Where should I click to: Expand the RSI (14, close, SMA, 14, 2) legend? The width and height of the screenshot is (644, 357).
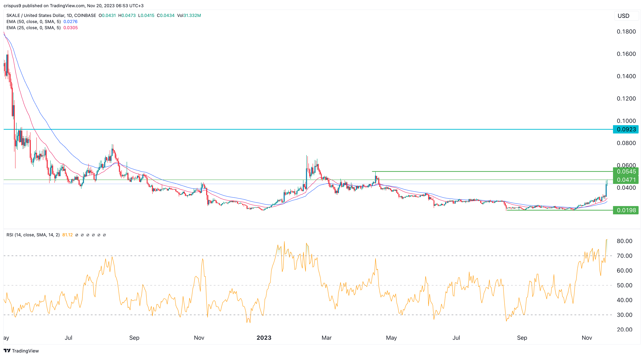tap(33, 235)
